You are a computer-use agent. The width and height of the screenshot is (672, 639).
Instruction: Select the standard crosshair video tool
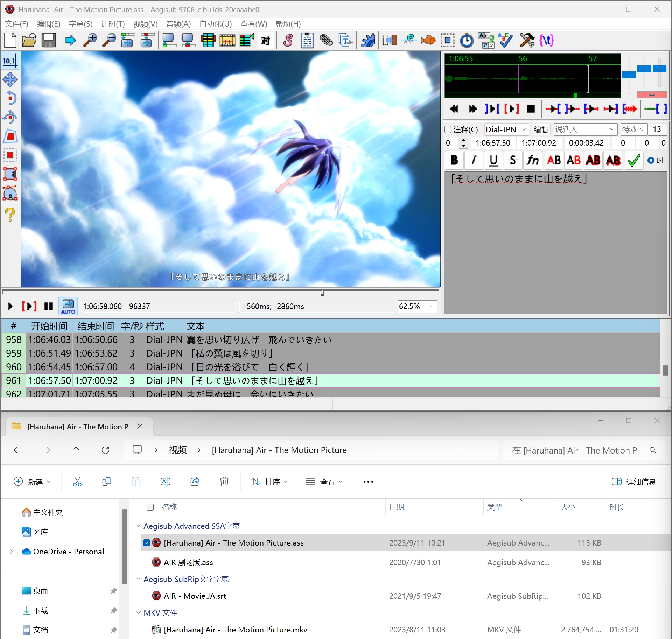(10, 61)
